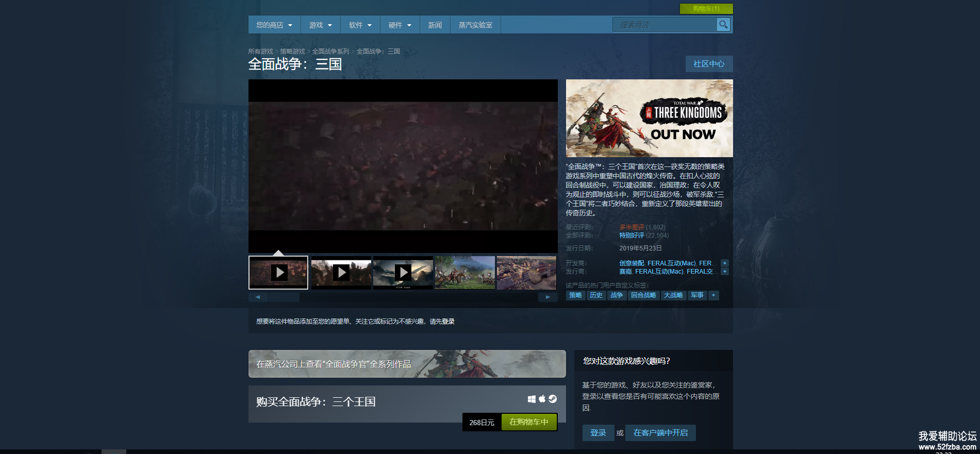The width and height of the screenshot is (980, 454).
Task: Click the FERAL互动(Mac) developer link
Action: (671, 263)
